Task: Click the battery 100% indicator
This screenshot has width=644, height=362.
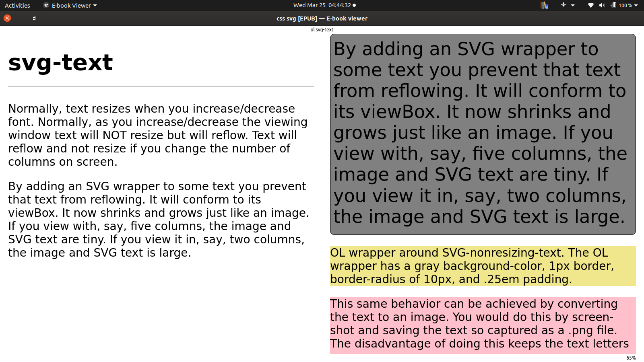Action: coord(621,5)
